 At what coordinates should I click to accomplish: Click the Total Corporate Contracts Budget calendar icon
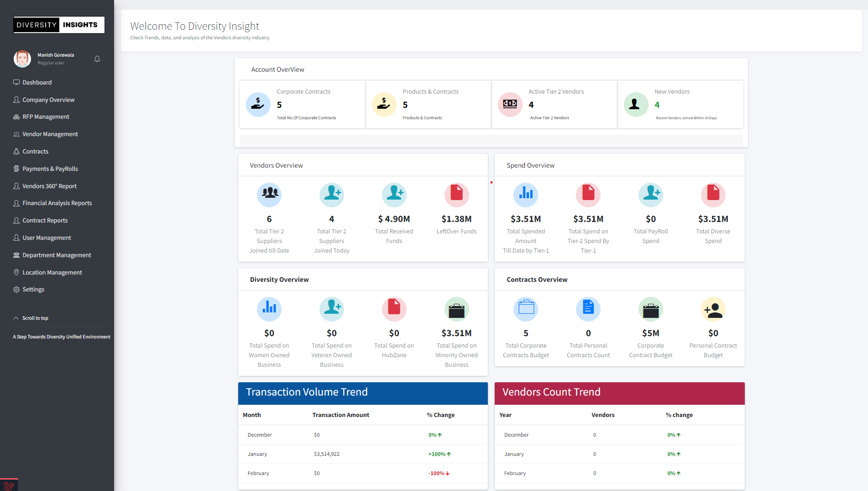click(x=526, y=309)
